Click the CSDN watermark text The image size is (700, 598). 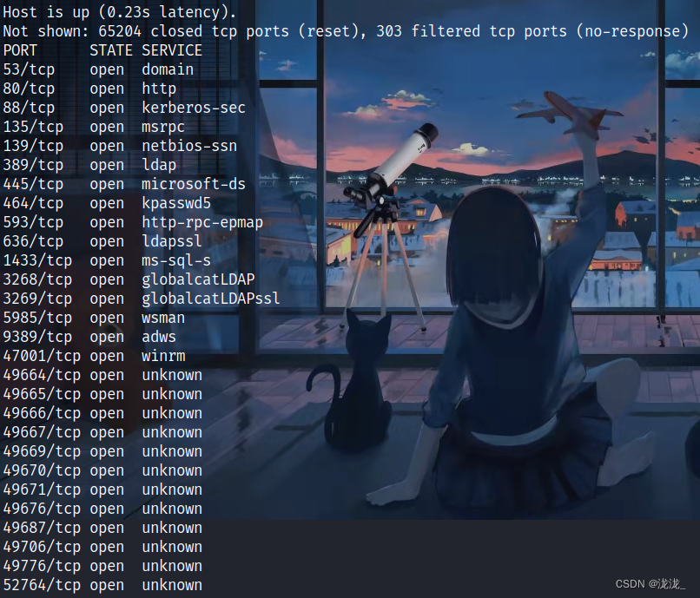[650, 584]
